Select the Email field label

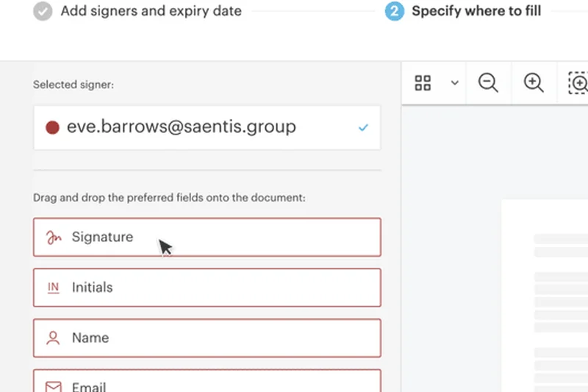click(x=89, y=386)
